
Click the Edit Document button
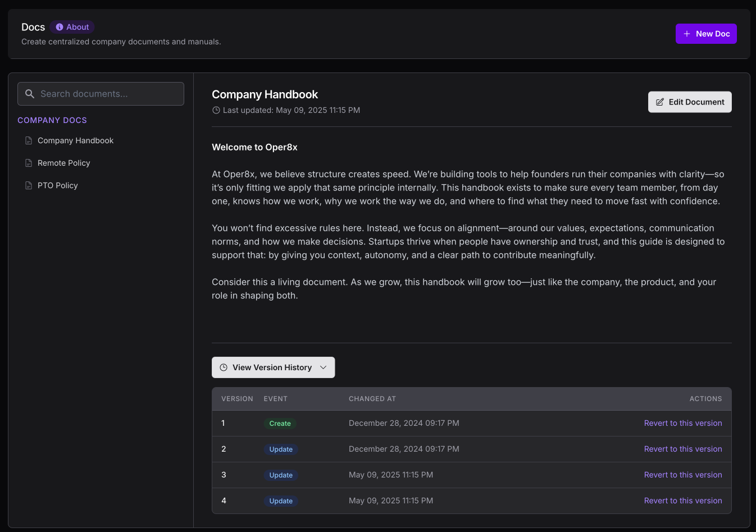[690, 102]
